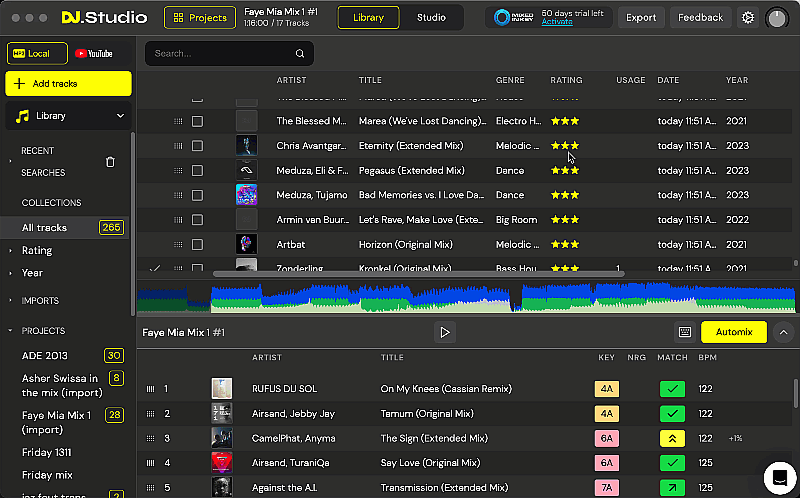Click the search magnifier icon
Screen dimensions: 800x498
coord(299,54)
